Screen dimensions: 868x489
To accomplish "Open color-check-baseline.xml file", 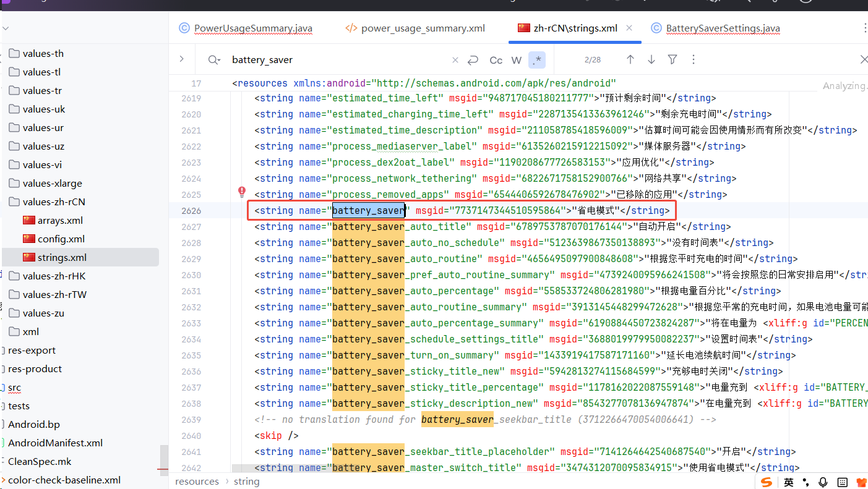I will (x=64, y=480).
